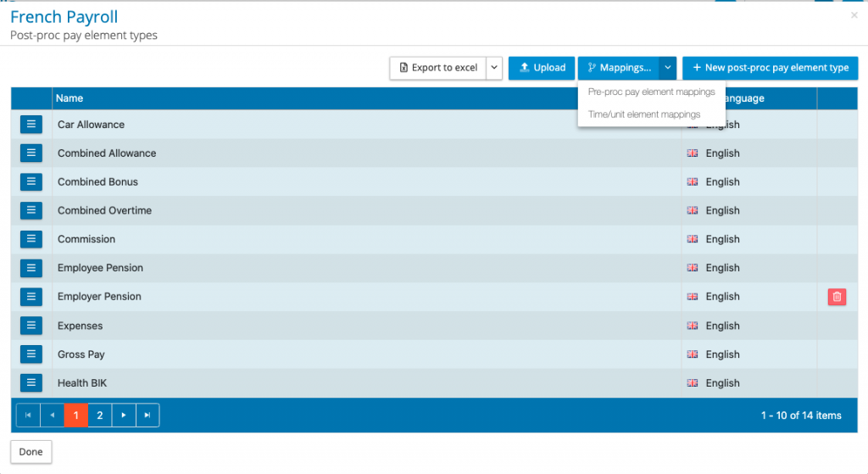Go to the previous page arrow
This screenshot has width=868, height=474.
point(52,415)
